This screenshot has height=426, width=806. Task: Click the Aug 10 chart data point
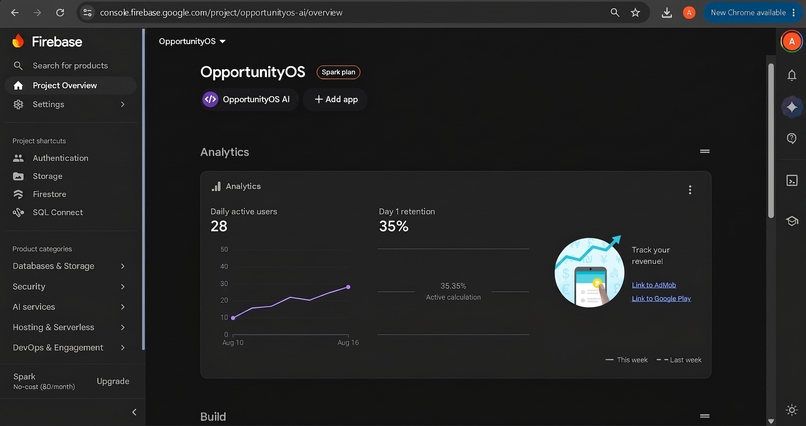[x=233, y=318]
